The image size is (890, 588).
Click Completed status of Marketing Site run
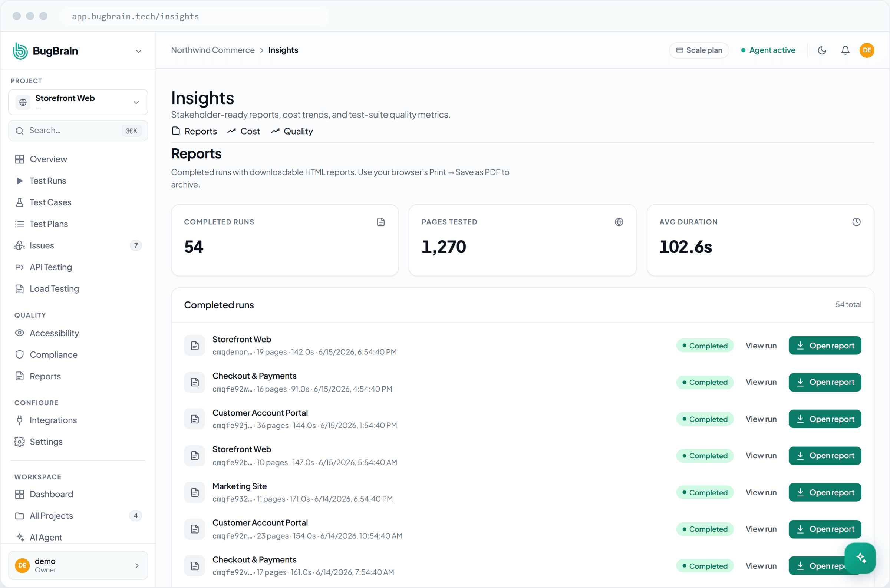[x=705, y=492]
